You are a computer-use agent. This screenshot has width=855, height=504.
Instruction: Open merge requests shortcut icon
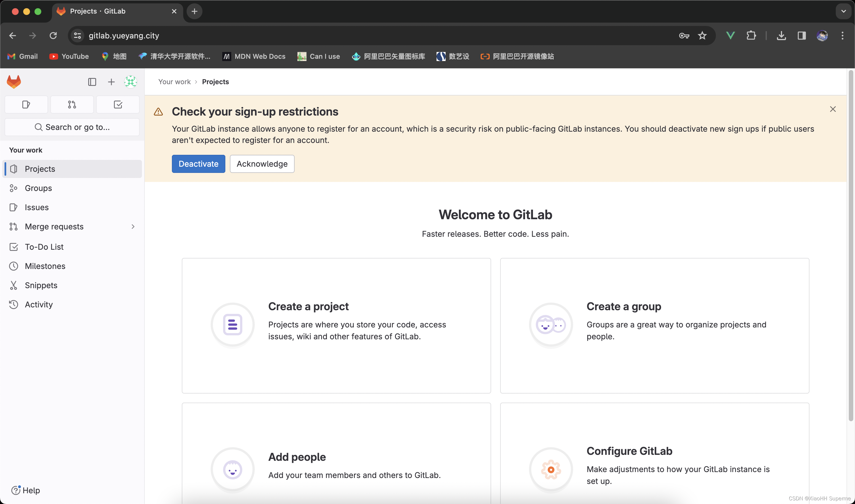[x=72, y=105]
